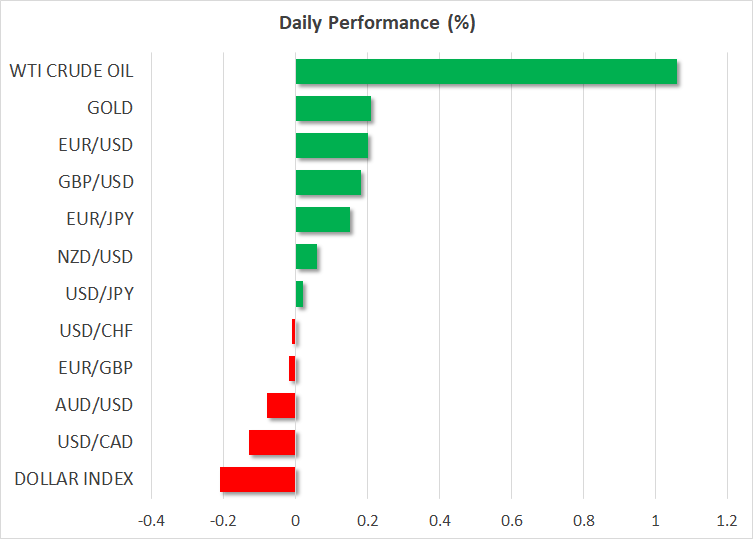753x539 pixels.
Task: Select the NZD/USD bar
Action: (306, 257)
